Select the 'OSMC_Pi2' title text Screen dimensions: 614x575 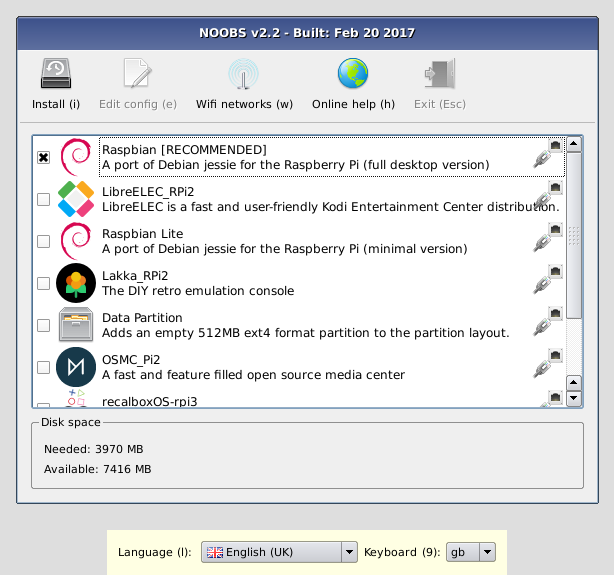click(x=131, y=360)
